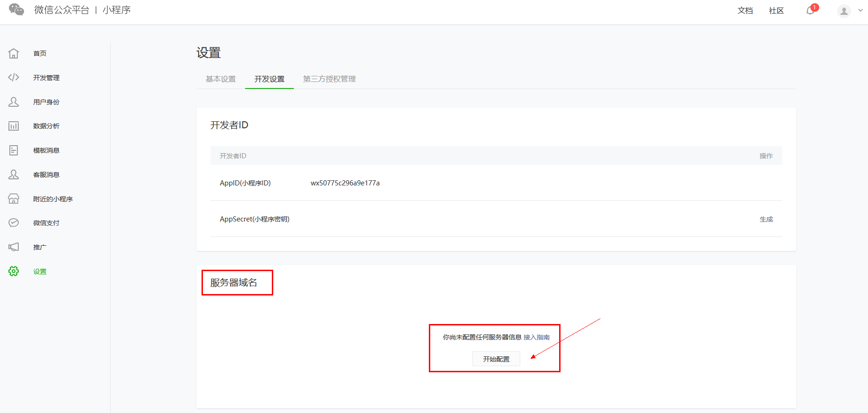Expand the account dropdown arrow
Viewport: 868px width, 413px height.
pyautogui.click(x=861, y=10)
